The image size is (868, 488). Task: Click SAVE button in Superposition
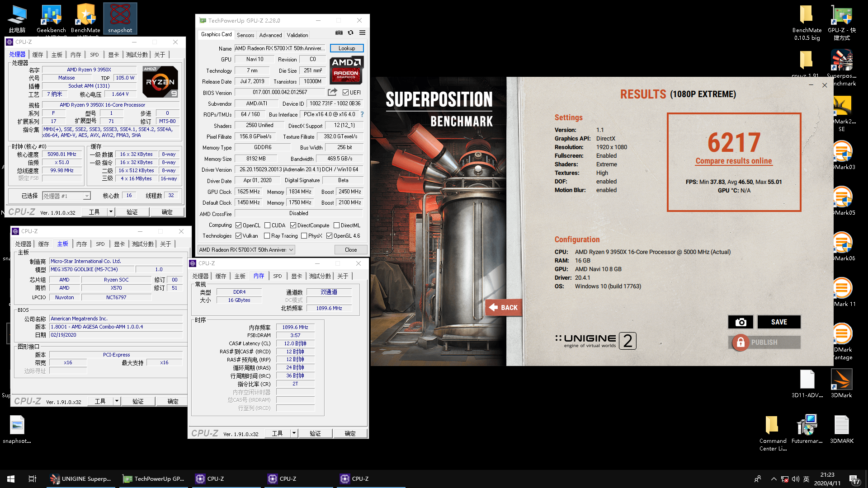(x=779, y=322)
